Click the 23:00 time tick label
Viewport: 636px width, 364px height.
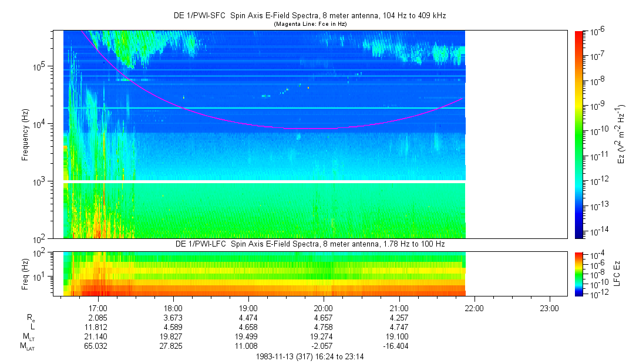(x=549, y=308)
